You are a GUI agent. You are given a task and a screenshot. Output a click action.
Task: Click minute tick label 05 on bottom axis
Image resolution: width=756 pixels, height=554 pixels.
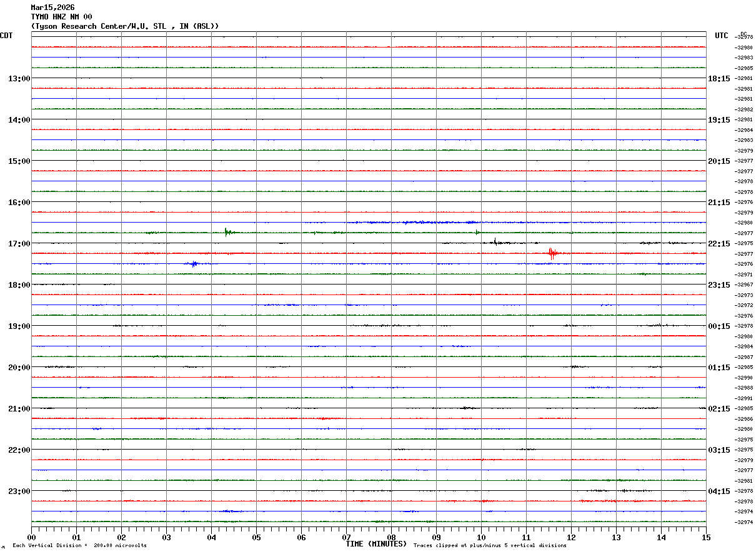coord(256,537)
